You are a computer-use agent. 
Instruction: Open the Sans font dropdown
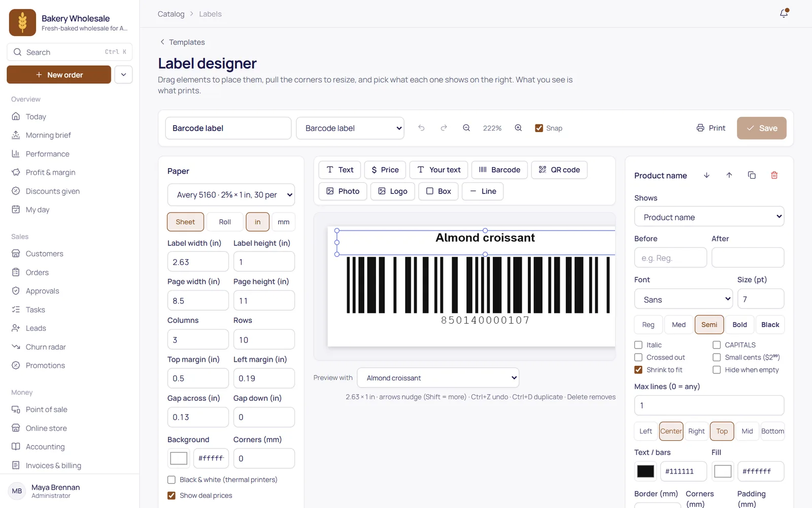pos(684,299)
